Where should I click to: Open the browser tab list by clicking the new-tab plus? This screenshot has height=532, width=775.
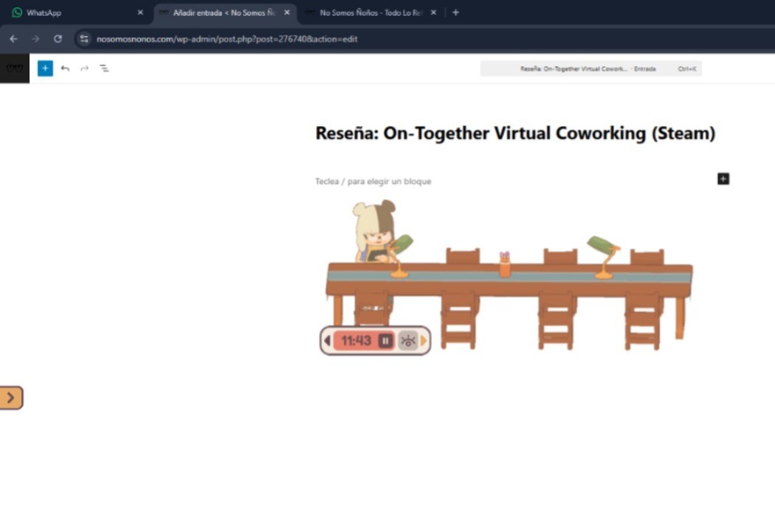pyautogui.click(x=455, y=12)
